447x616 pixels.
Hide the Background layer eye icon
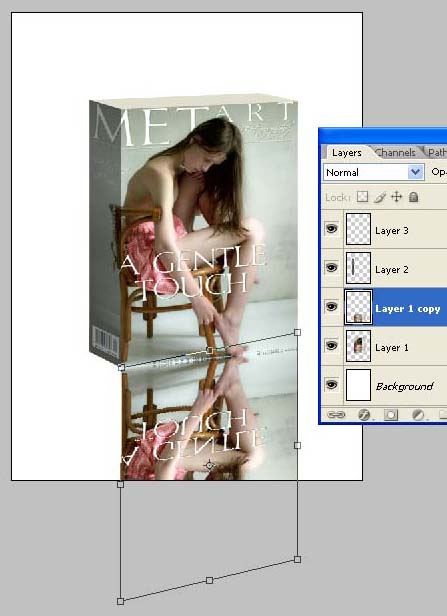(332, 384)
